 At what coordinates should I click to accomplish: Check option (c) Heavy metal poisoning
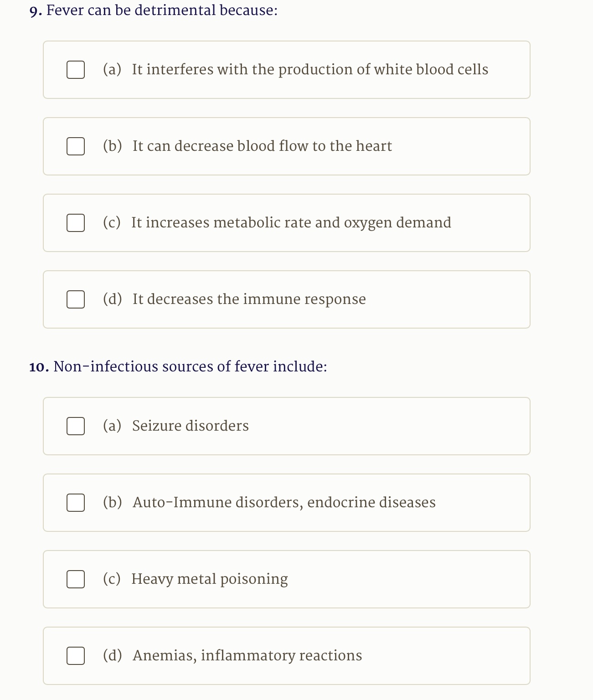[x=76, y=579]
